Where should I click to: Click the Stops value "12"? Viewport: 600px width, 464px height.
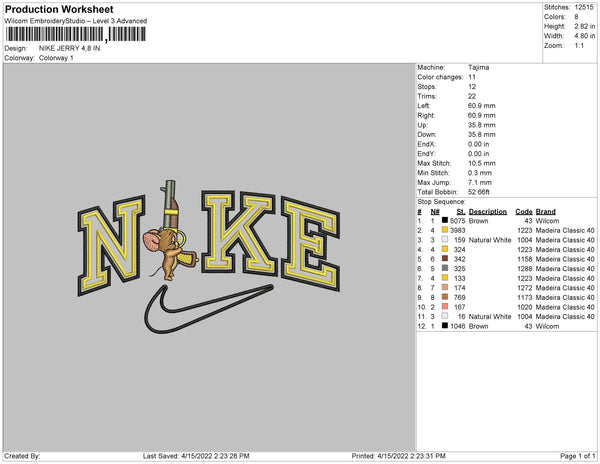pos(472,86)
